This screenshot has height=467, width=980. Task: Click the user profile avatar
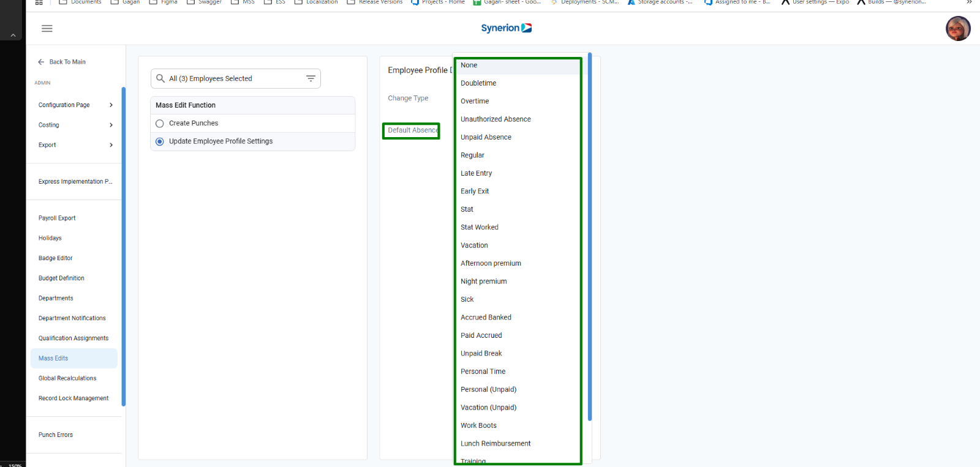pos(958,28)
